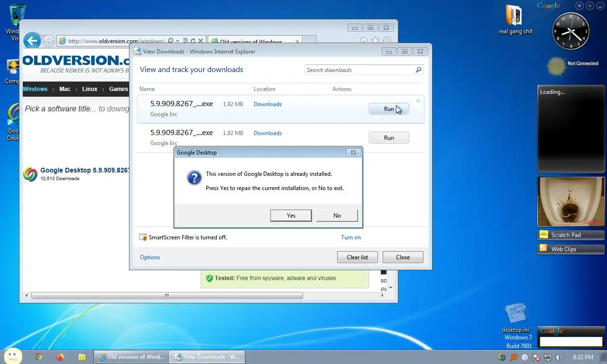The image size is (607, 364).
Task: Open Google sidebar dropdown menu arrow
Action: click(589, 6)
